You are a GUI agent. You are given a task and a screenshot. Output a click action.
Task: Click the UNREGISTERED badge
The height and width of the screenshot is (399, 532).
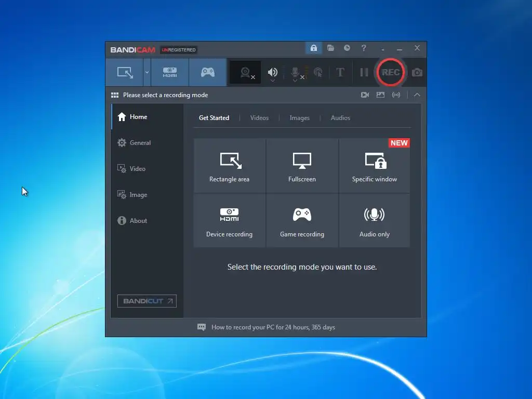pyautogui.click(x=179, y=50)
